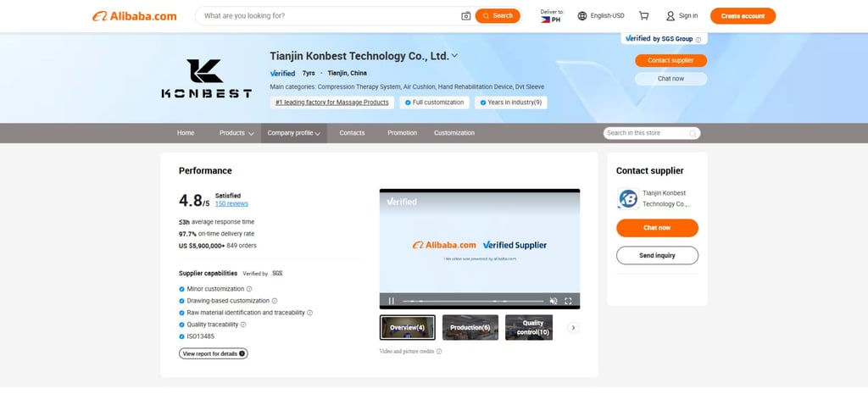Click the Sign in person icon
The height and width of the screenshot is (411, 868).
(x=670, y=16)
